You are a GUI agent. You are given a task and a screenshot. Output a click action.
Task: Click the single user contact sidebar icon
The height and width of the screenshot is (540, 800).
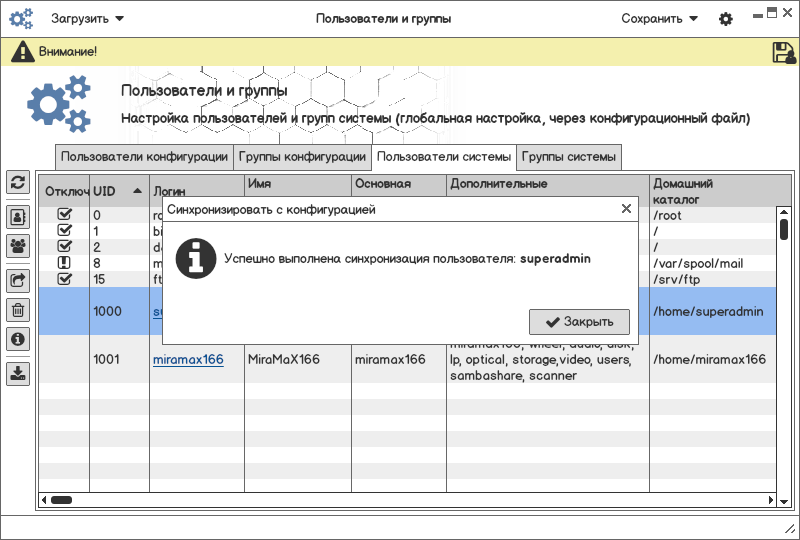click(18, 215)
